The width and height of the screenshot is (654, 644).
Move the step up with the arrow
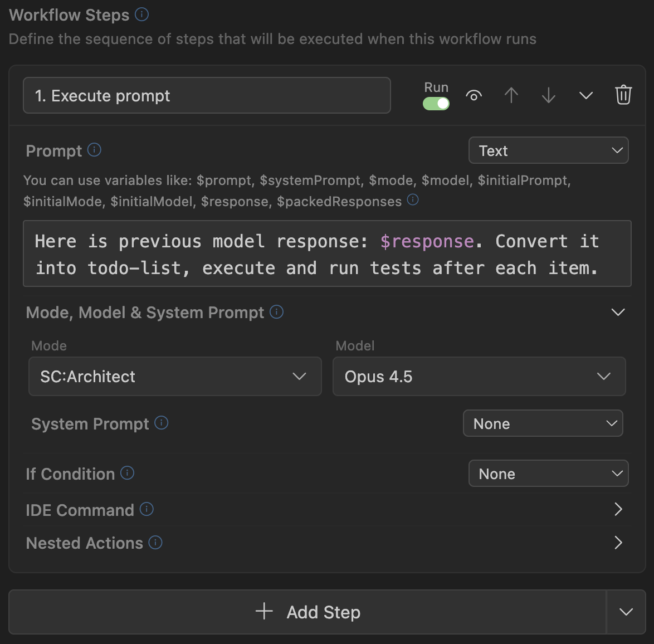511,95
